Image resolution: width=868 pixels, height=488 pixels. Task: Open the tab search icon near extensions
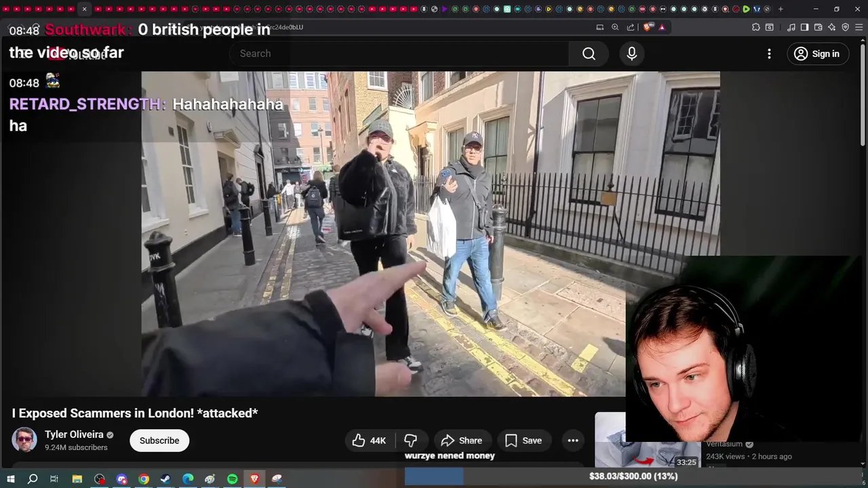coord(770,27)
